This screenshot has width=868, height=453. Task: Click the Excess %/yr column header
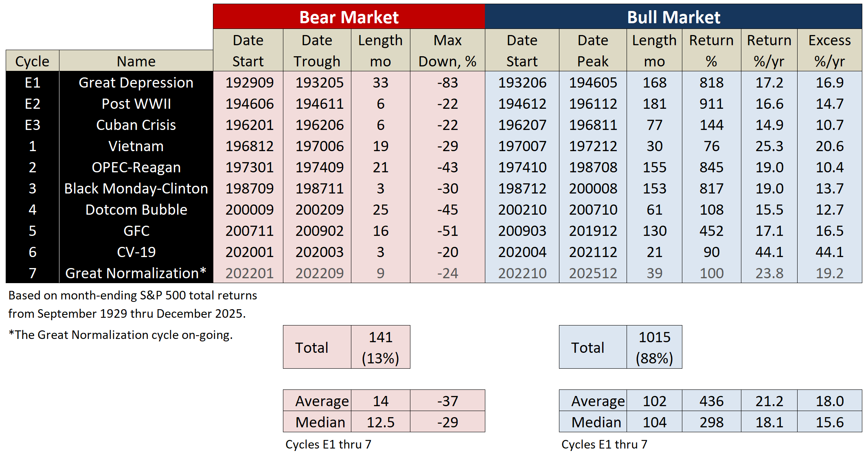[x=829, y=51]
